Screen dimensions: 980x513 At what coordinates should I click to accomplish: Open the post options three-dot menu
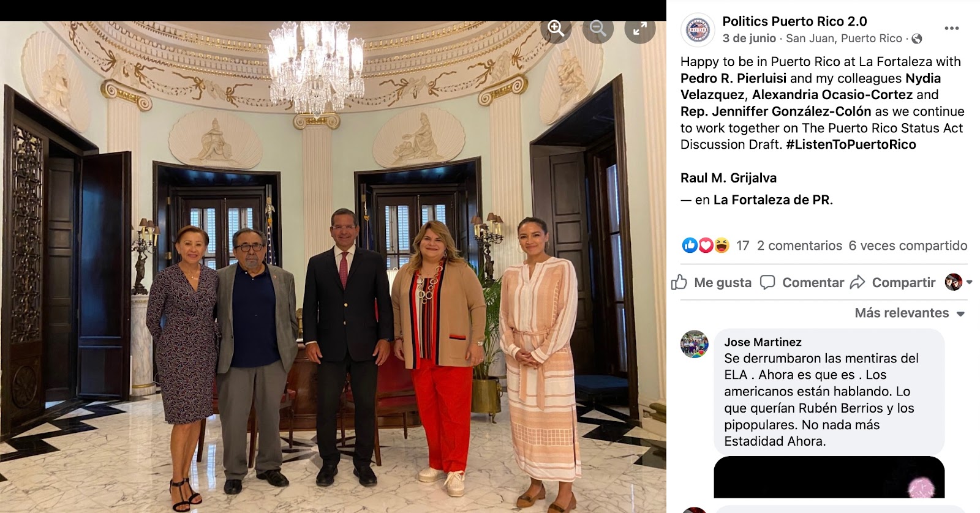(952, 28)
